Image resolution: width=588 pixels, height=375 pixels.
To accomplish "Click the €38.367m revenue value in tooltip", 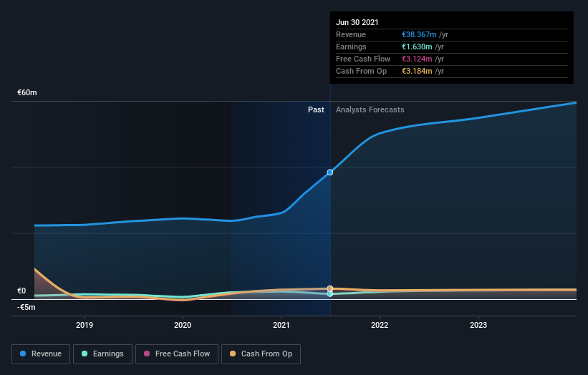I will tap(419, 34).
